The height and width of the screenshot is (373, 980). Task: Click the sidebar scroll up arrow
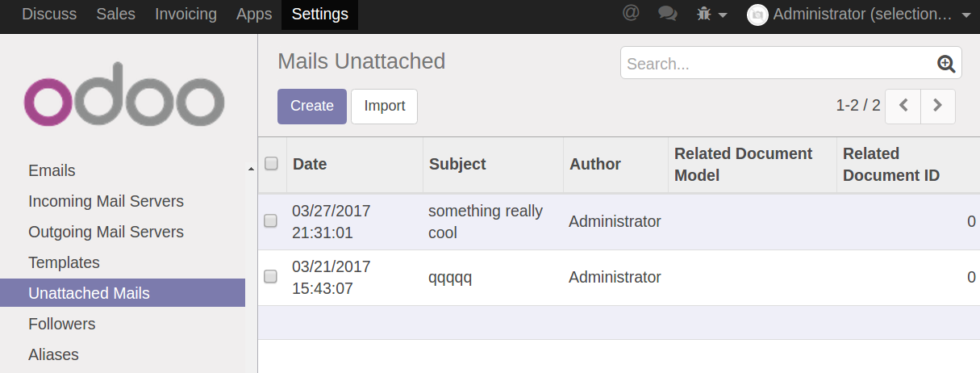(x=251, y=168)
